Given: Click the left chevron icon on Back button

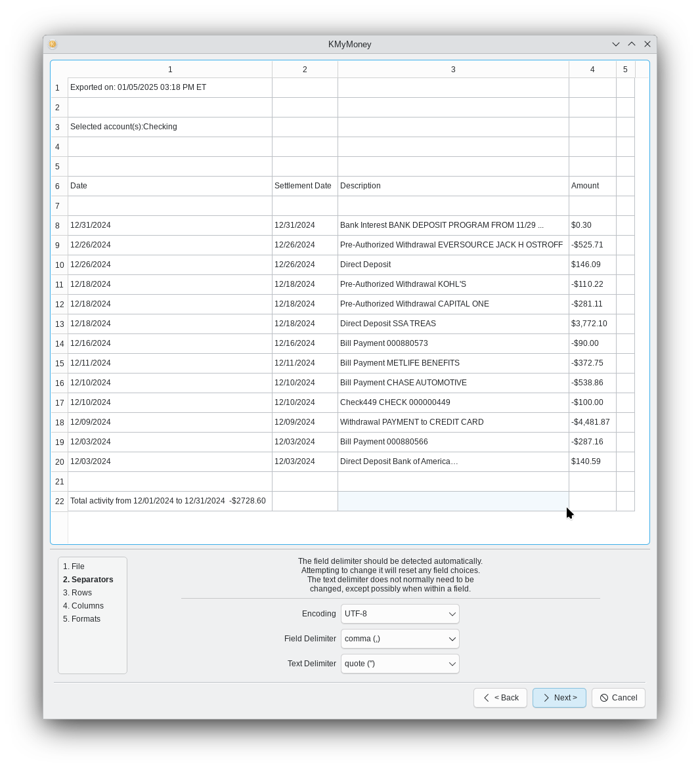Looking at the screenshot, I should [486, 698].
